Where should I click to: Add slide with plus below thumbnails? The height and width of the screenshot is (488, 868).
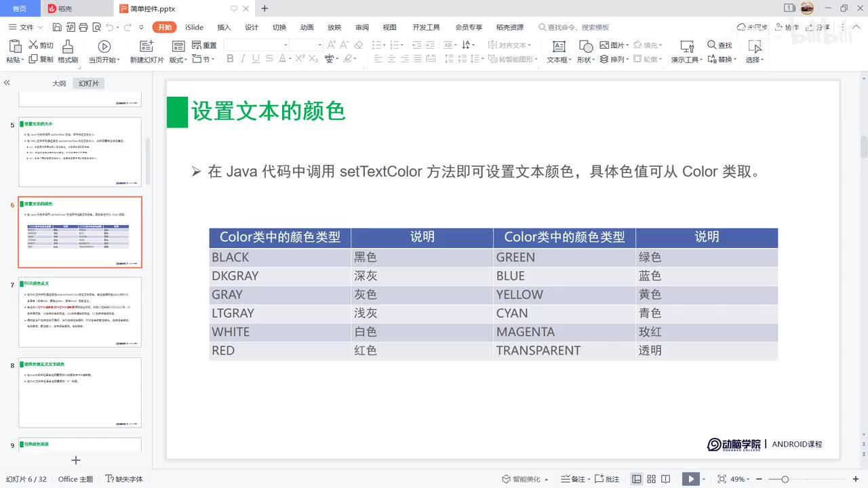[x=76, y=460]
